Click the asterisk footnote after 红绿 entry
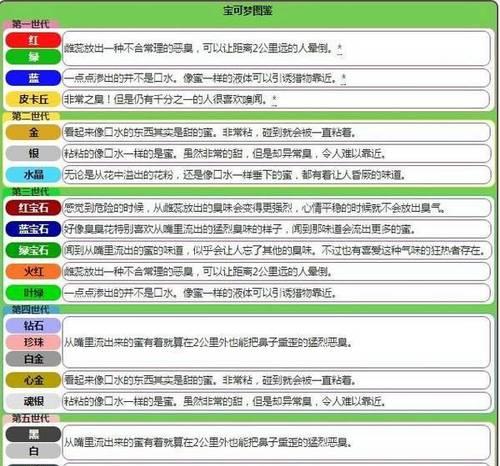 (x=339, y=49)
